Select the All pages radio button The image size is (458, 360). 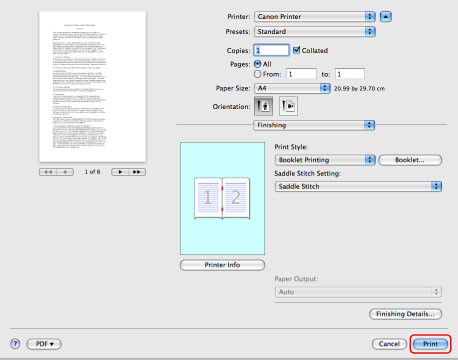(x=257, y=64)
